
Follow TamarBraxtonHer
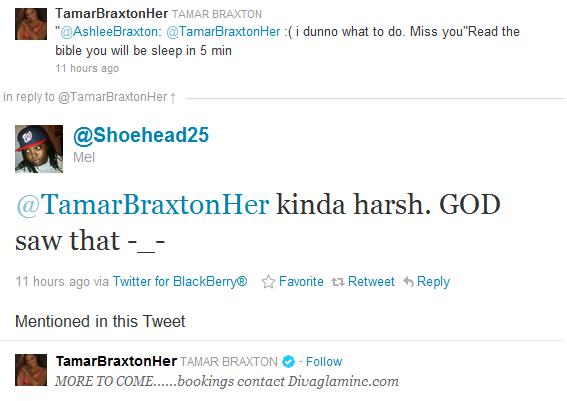(324, 362)
